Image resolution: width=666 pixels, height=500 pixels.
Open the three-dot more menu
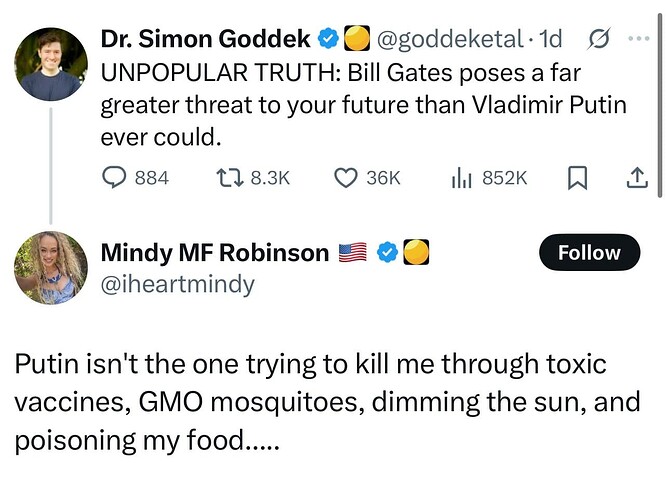pos(639,38)
